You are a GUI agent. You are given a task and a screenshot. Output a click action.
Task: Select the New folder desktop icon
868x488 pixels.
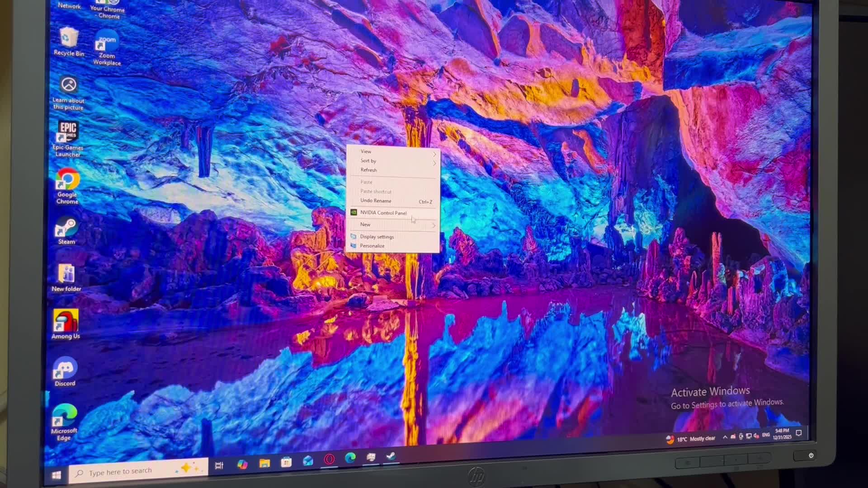(66, 278)
